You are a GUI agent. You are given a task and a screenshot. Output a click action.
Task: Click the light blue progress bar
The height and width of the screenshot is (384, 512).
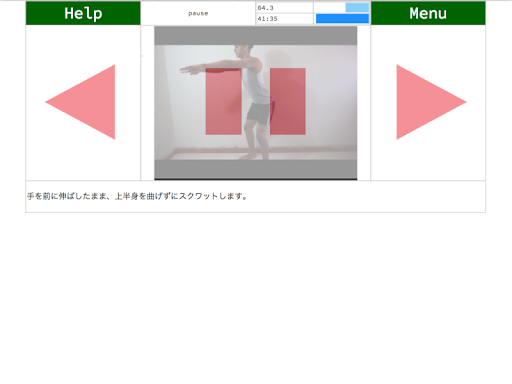357,8
